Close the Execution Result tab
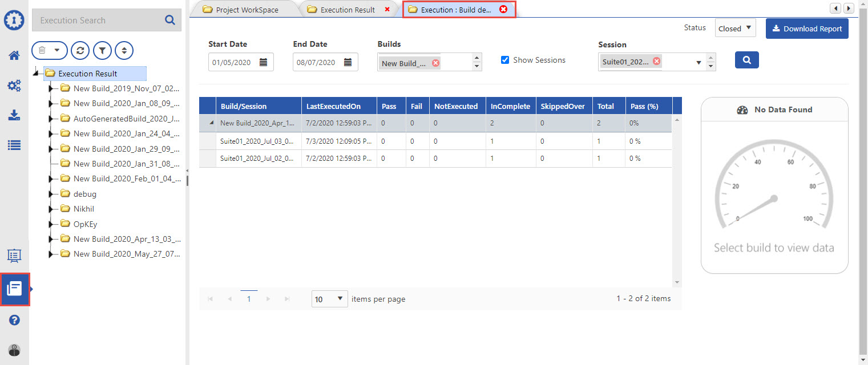This screenshot has height=365, width=868. 387,9
